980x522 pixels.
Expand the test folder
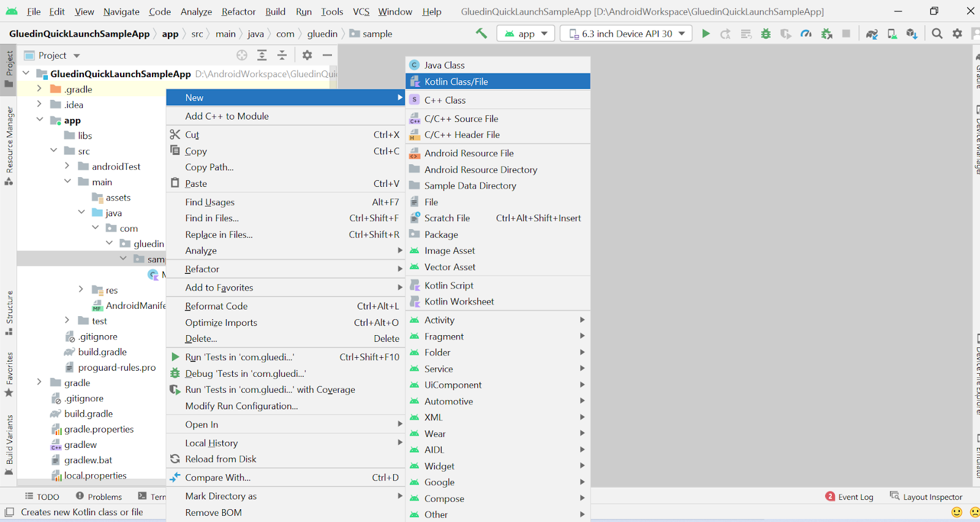[67, 320]
